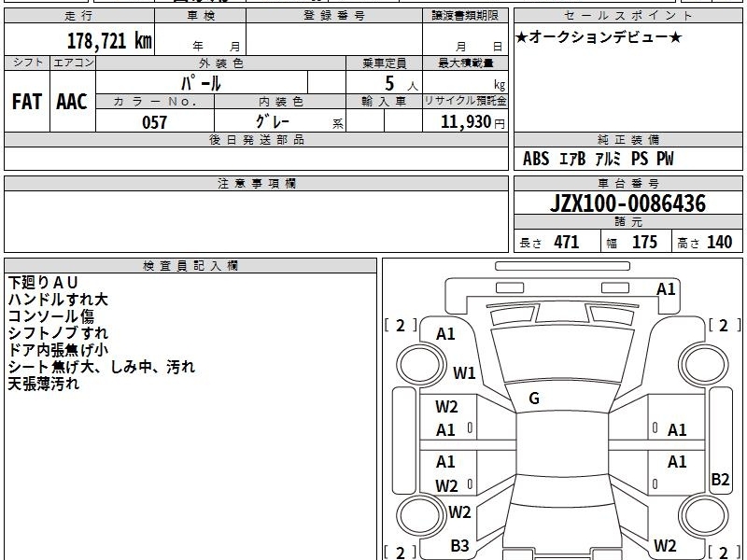Click the W1 mark on the car diagram
Screen dimensions: 747x560
pyautogui.click(x=464, y=372)
